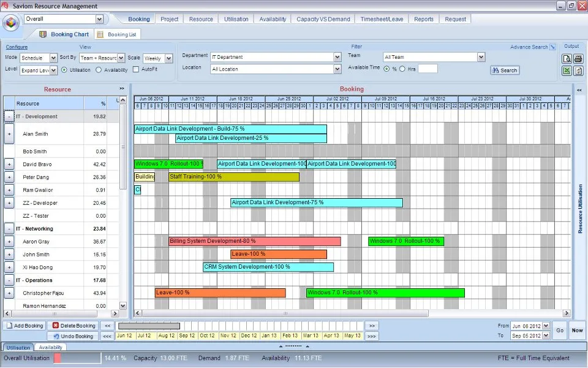Expand Christopher Fajou's row
Viewport: 588px width, 368px height.
tap(9, 293)
